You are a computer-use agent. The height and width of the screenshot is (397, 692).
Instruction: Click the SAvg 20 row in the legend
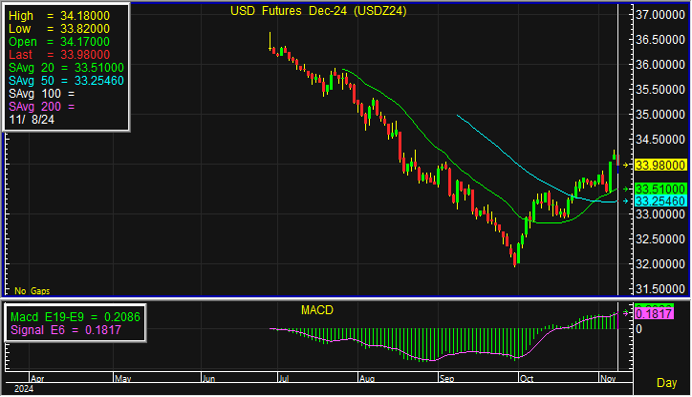(66, 68)
